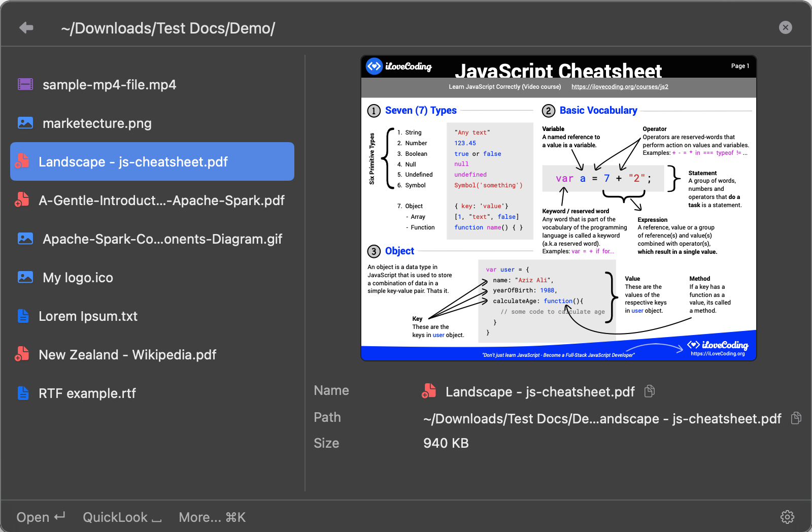Click the image icon of Apache-Spark GIF row
The height and width of the screenshot is (532, 812).
(25, 239)
